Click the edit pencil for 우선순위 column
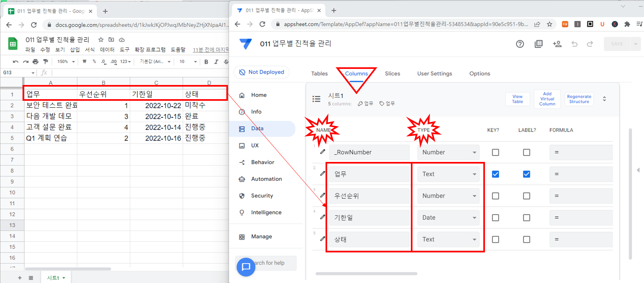Screen dimensions: 644x283 coord(323,195)
